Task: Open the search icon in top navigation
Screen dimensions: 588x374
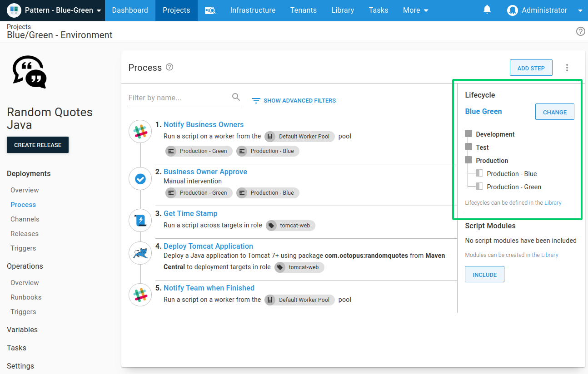Action: 210,10
